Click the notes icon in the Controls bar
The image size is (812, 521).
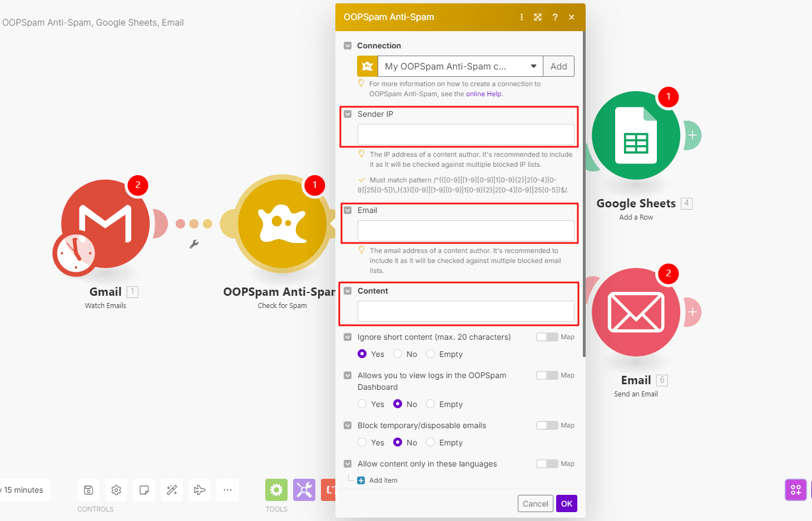tap(143, 489)
